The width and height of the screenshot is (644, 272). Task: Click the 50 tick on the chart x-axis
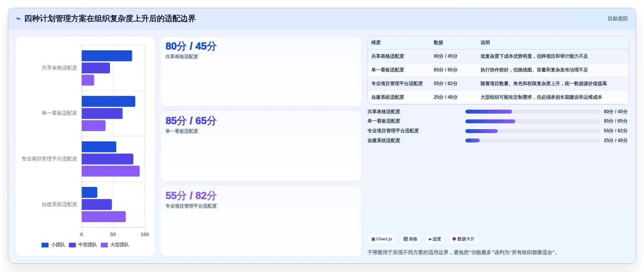(x=113, y=235)
